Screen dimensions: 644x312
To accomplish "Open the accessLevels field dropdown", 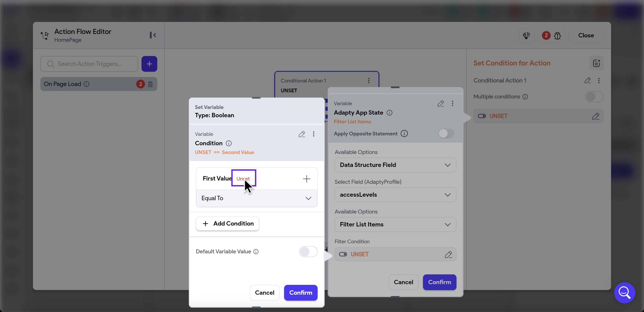I will pos(395,195).
